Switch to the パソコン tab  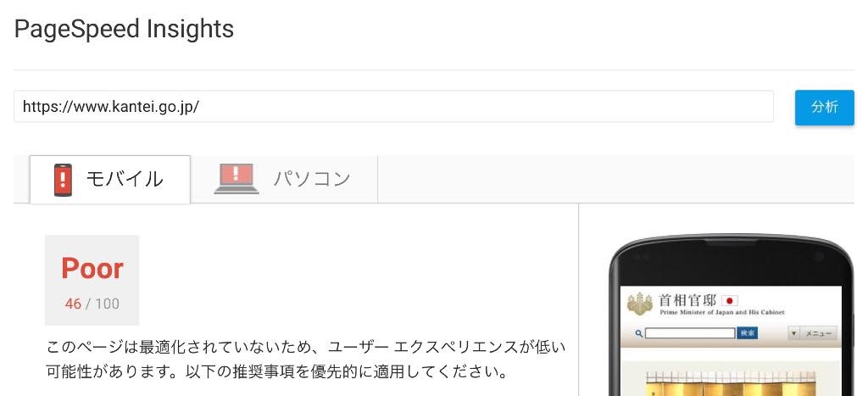(x=284, y=180)
